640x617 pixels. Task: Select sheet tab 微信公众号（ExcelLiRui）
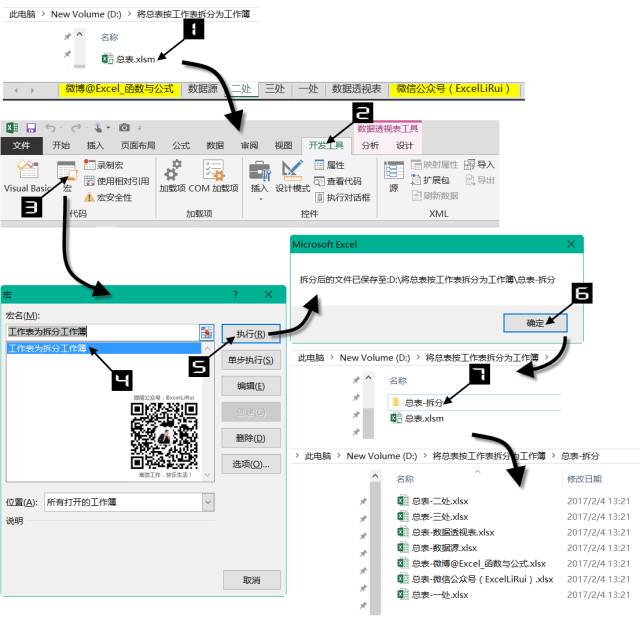(x=454, y=89)
